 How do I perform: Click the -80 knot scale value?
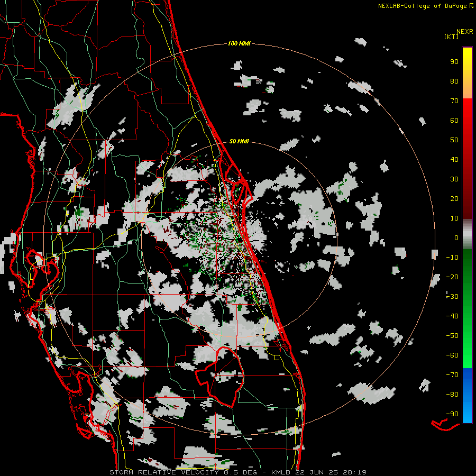point(452,395)
